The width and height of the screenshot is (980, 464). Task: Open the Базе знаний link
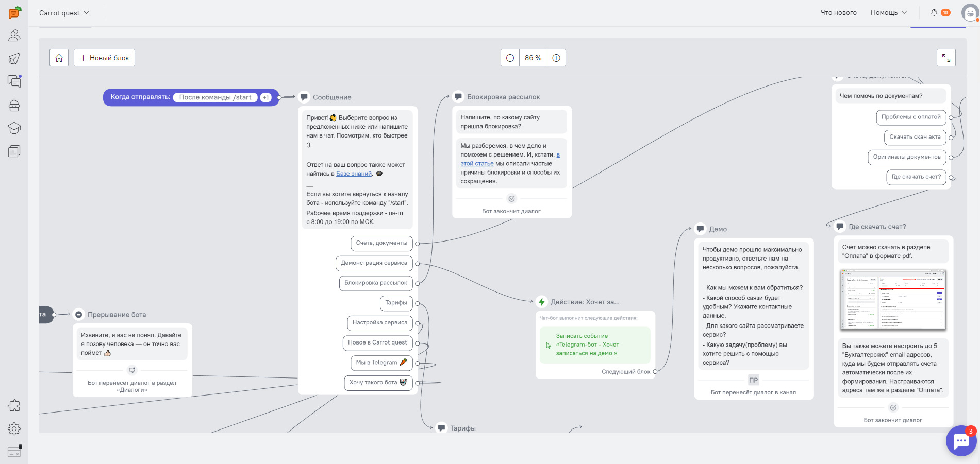tap(354, 174)
